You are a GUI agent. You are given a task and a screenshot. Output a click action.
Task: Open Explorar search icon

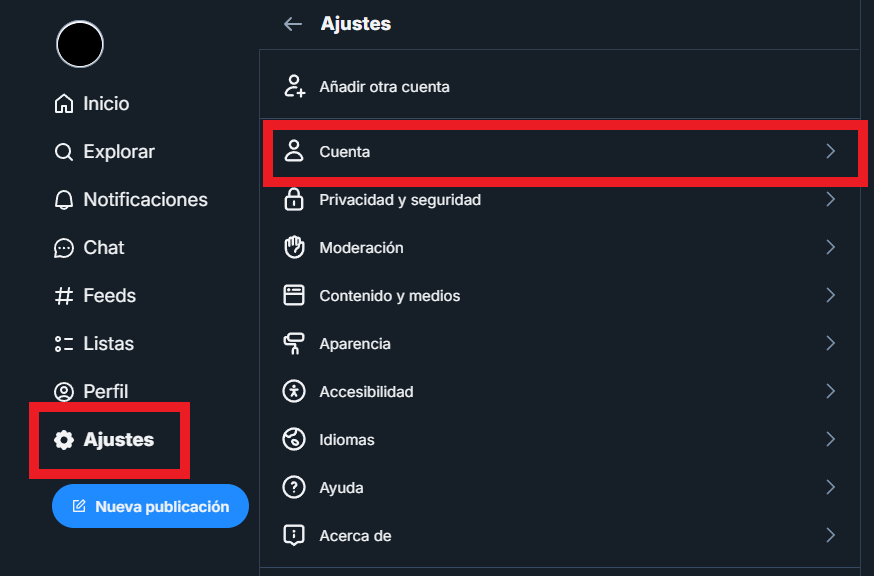(x=64, y=152)
